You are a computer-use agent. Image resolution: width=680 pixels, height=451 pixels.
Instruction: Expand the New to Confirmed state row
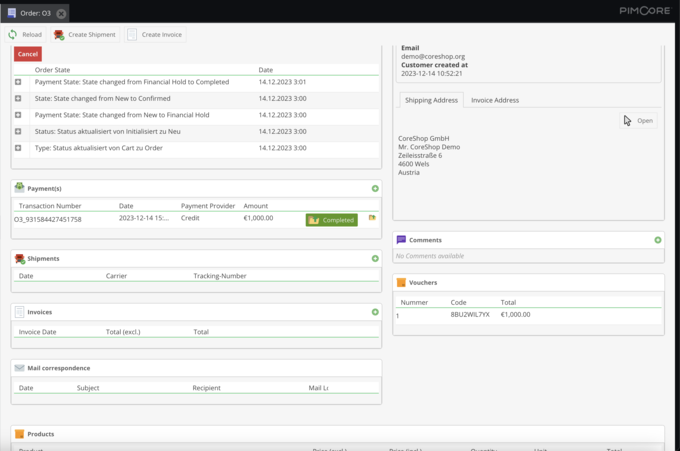point(18,98)
